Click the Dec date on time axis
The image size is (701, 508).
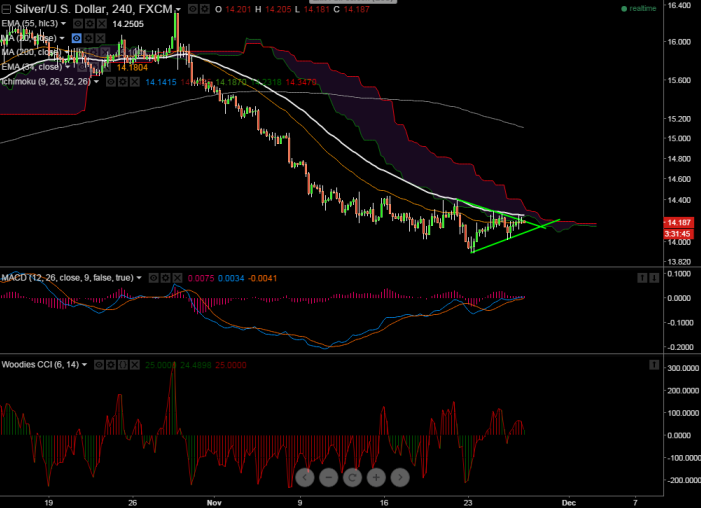click(568, 503)
